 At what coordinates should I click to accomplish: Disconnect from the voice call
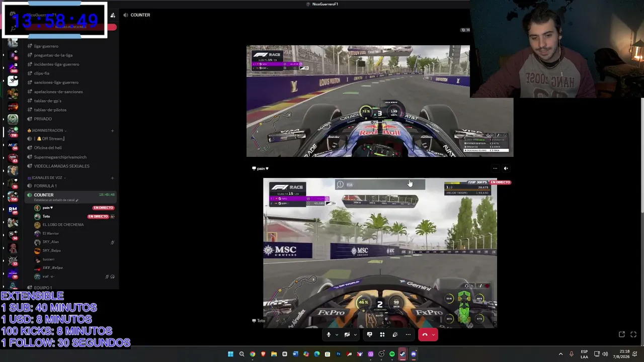425,334
